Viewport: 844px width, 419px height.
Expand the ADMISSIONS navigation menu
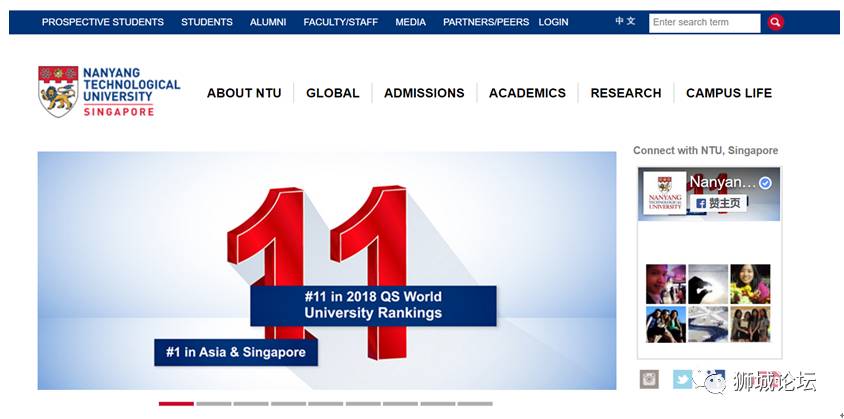point(424,93)
